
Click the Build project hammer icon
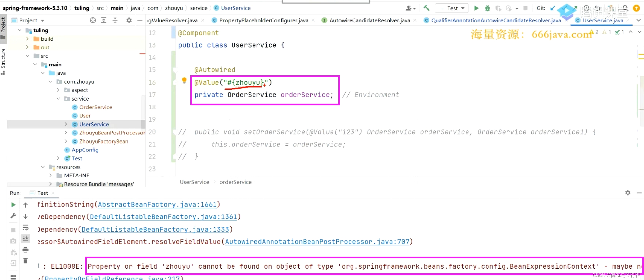(x=427, y=8)
